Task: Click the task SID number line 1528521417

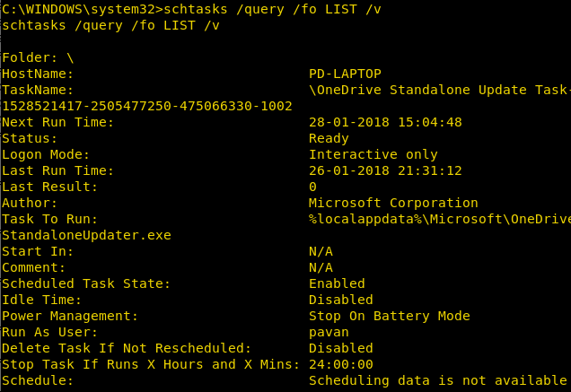Action: click(147, 106)
